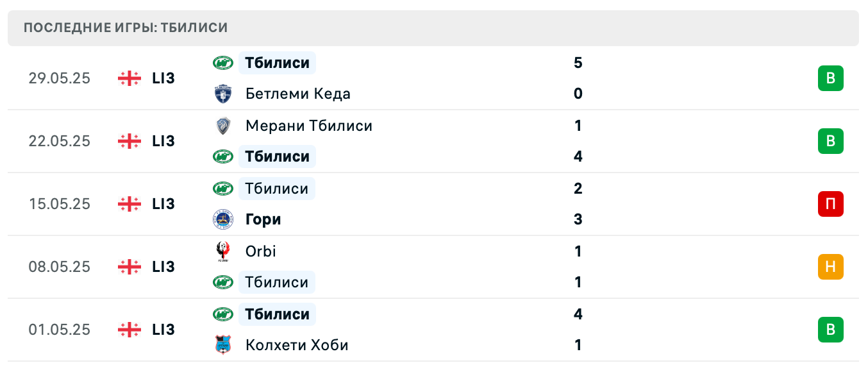Click the В result for the 01.05.25 game

click(x=831, y=330)
